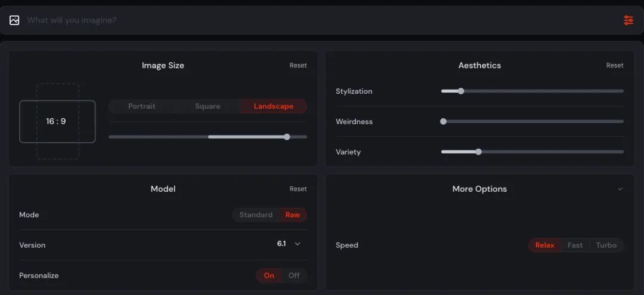Image resolution: width=644 pixels, height=295 pixels.
Task: Reset Model settings
Action: click(298, 189)
